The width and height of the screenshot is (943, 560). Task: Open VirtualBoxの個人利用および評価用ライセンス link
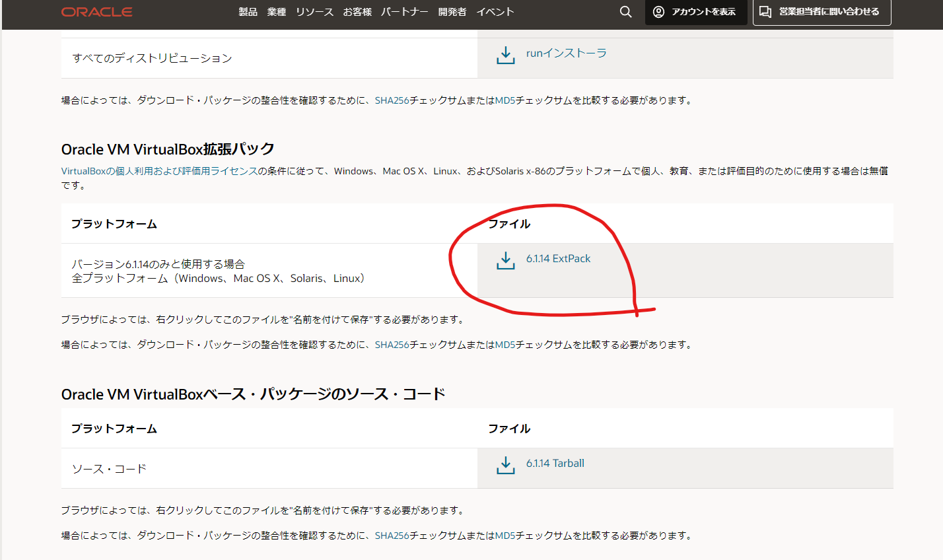159,171
